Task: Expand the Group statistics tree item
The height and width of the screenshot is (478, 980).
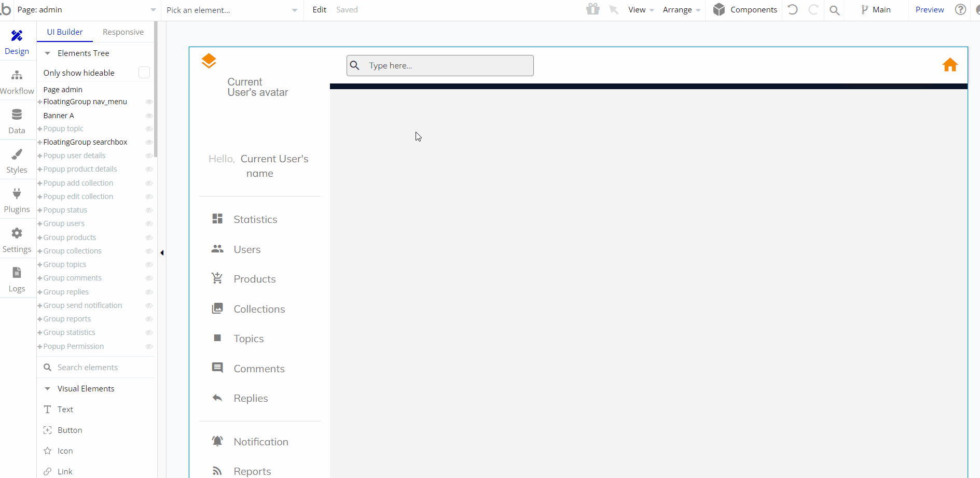Action: (39, 332)
